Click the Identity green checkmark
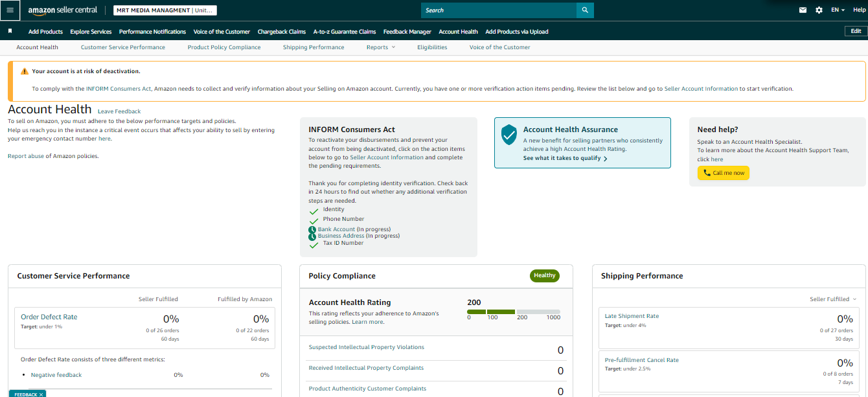Viewport: 868px width, 397px height. pyautogui.click(x=314, y=210)
